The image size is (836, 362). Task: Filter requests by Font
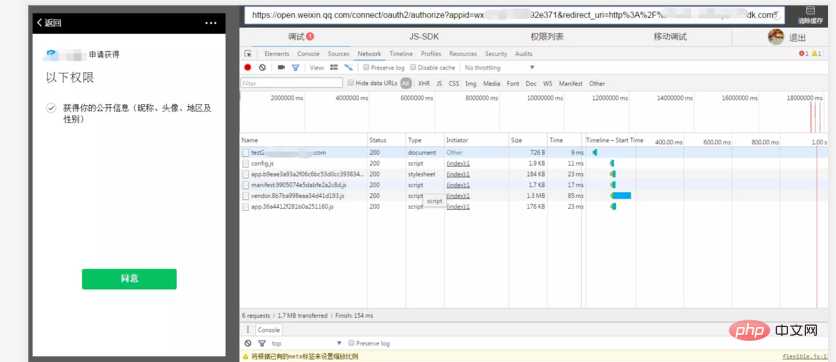tap(513, 84)
